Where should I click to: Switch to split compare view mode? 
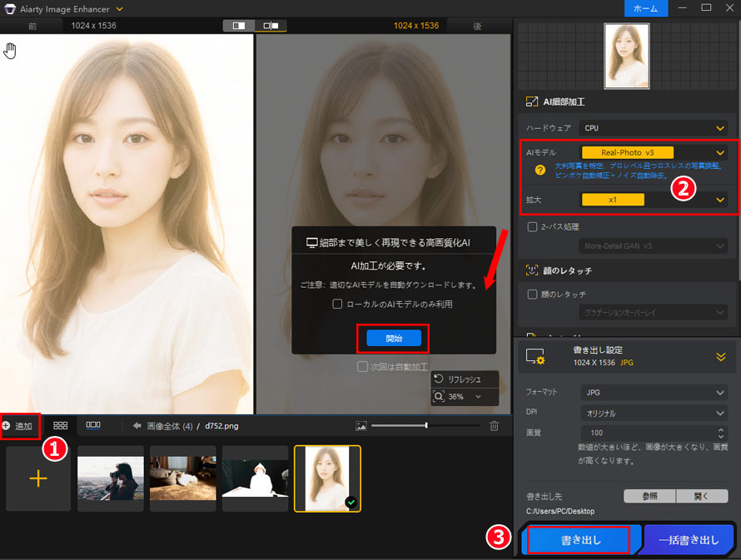coord(271,26)
